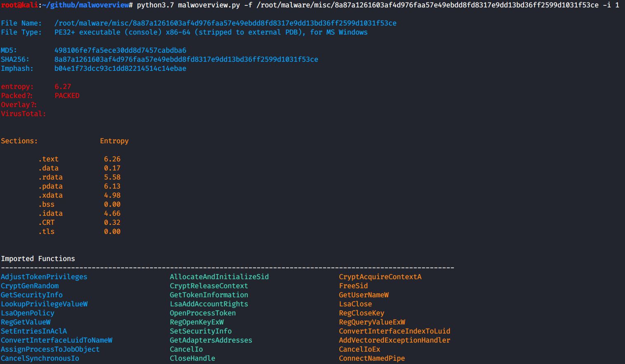Viewport: 625px width, 364px height.
Task: Click the .idata entropy value 4.66
Action: point(112,213)
